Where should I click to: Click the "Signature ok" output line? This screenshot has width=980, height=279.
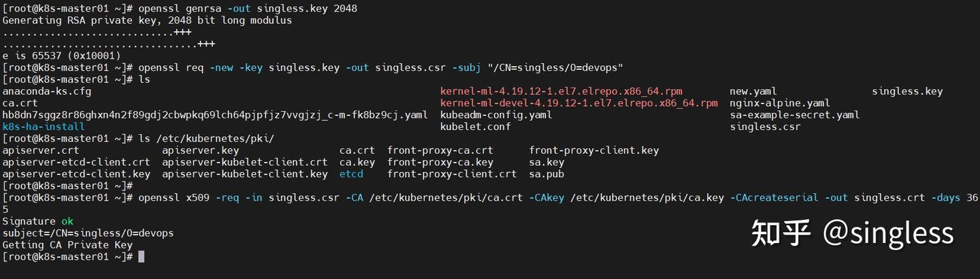38,221
